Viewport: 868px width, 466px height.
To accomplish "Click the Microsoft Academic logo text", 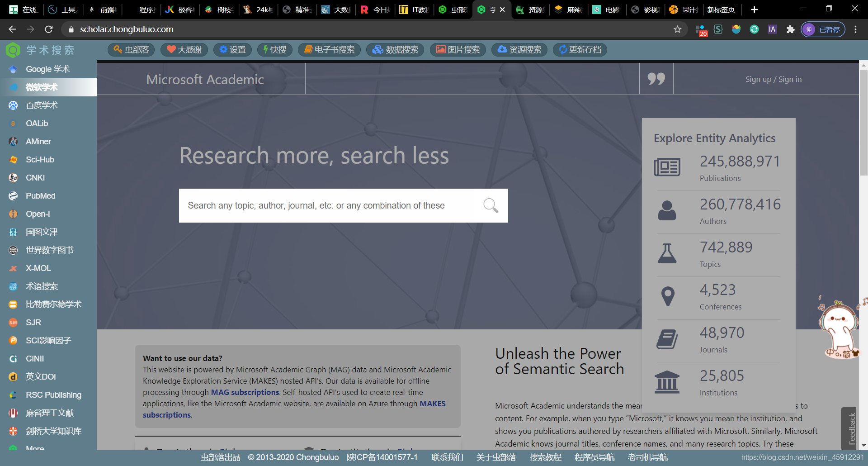I will (205, 79).
